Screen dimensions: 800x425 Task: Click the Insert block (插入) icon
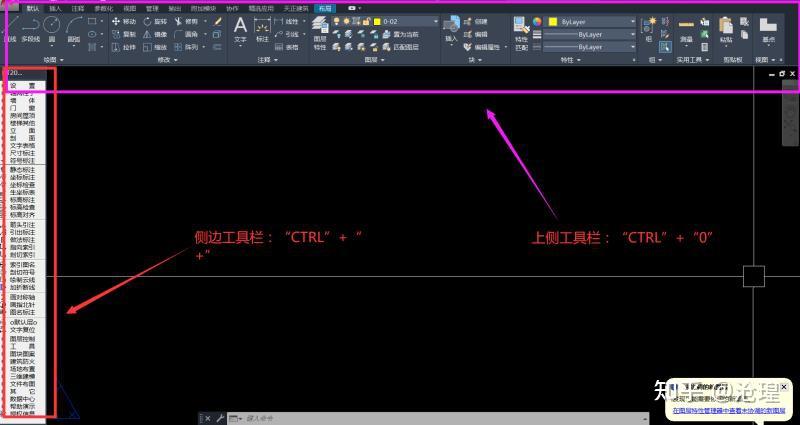[450, 28]
